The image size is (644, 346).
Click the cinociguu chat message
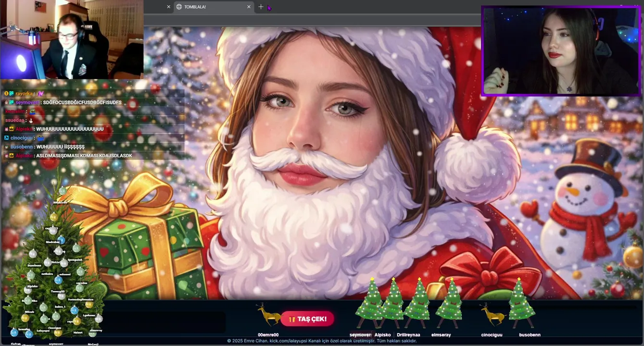94,138
